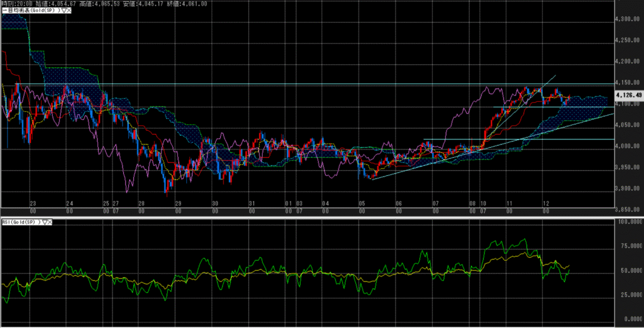Select the RSI(Gold(SP)) title label
This screenshot has height=328, width=644.
(19, 222)
